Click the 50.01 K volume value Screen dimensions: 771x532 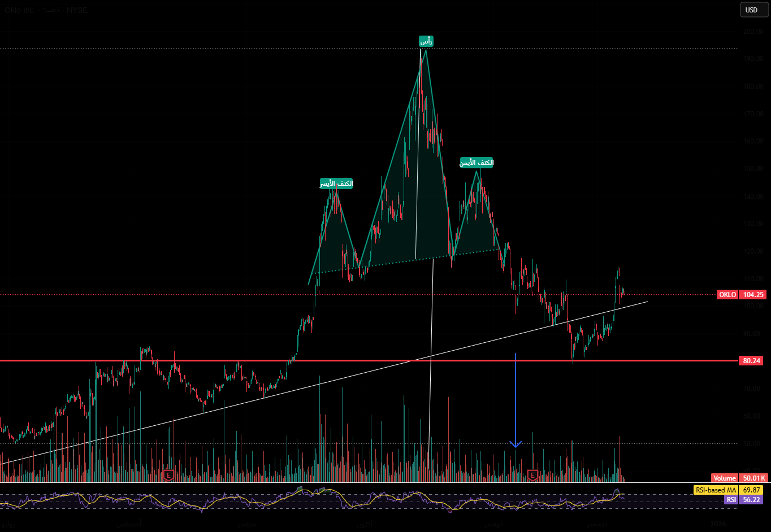tap(755, 478)
